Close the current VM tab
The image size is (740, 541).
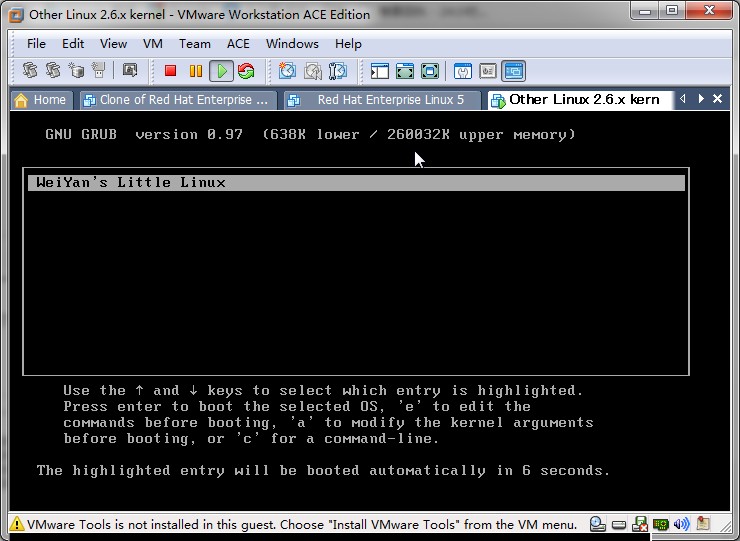pyautogui.click(x=717, y=99)
